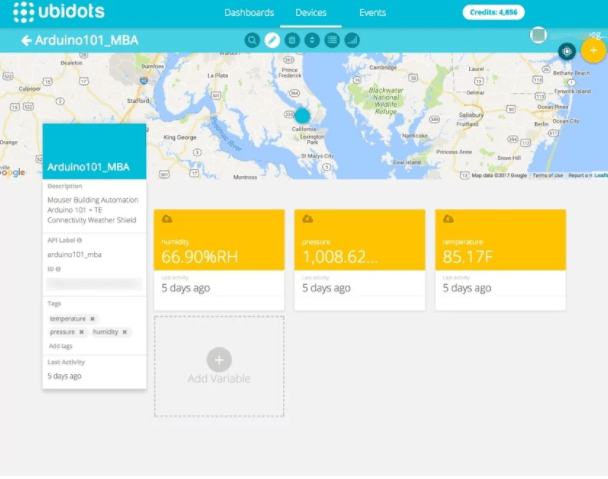Click the trash delete toolbar icon
The image size is (608, 479).
click(292, 40)
